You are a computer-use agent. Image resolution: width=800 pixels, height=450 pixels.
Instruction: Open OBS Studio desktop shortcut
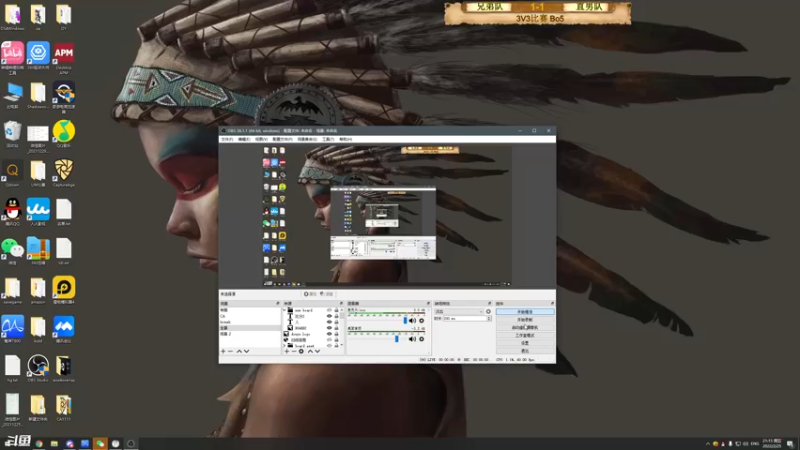pyautogui.click(x=38, y=366)
